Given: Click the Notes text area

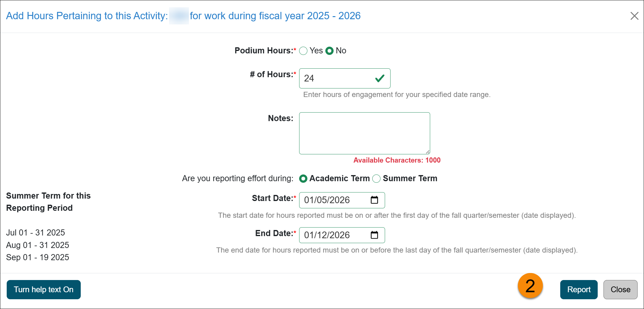Looking at the screenshot, I should [x=364, y=133].
